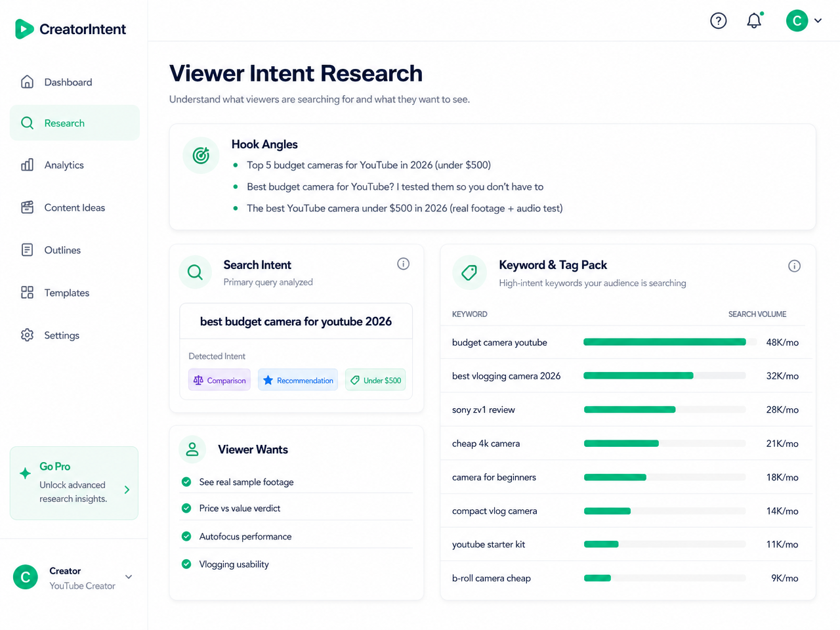Screen dimensions: 840x630
Task: Toggle 'Price vs value verdict' check
Action: click(x=186, y=508)
